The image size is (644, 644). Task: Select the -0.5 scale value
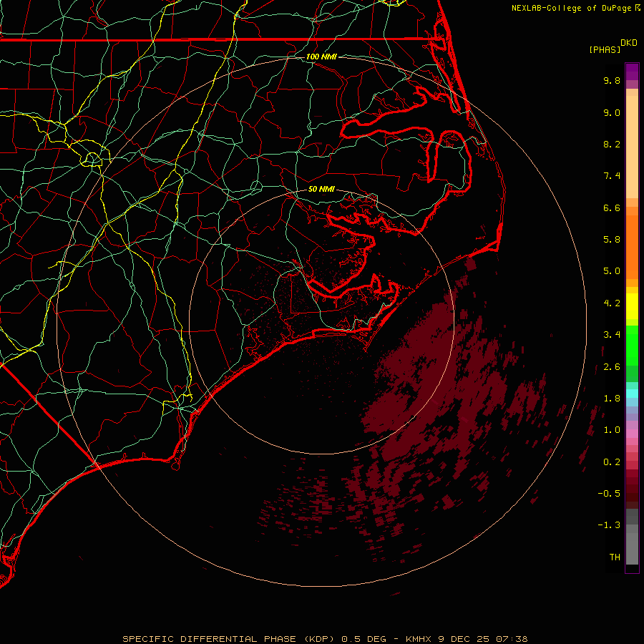pyautogui.click(x=609, y=494)
